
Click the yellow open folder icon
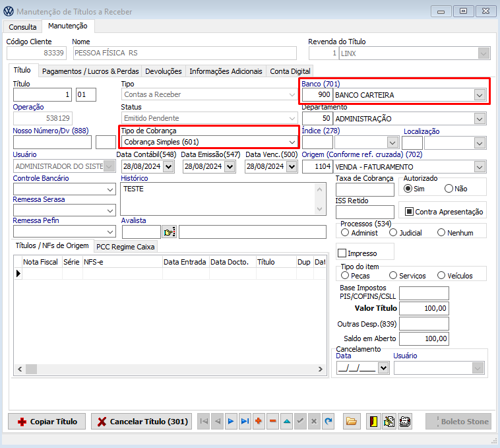(x=351, y=421)
